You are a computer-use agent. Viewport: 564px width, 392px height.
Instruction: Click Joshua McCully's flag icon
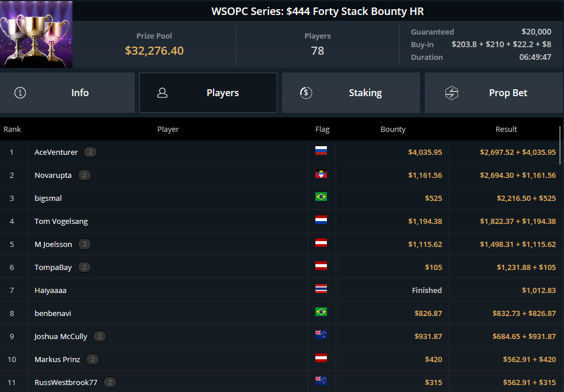[x=321, y=335]
